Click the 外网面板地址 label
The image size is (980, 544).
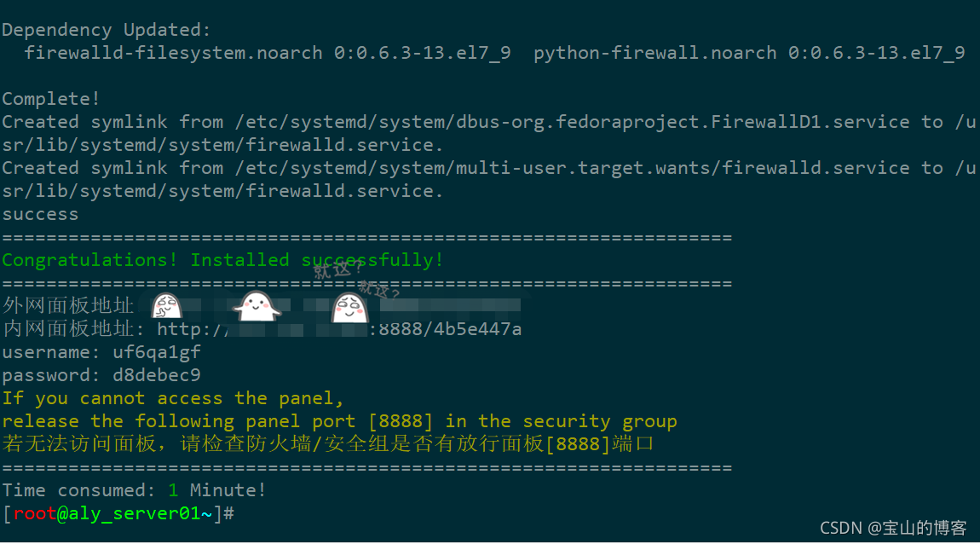click(68, 306)
